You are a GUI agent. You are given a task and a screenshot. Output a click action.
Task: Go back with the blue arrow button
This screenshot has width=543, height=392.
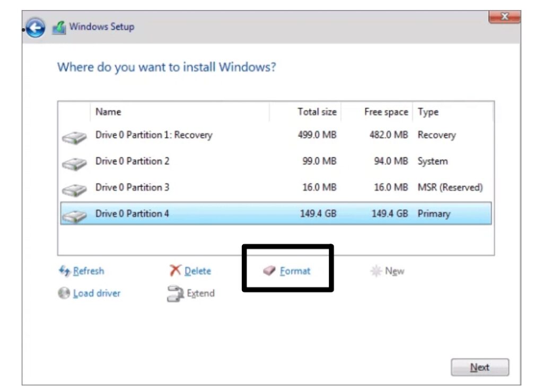[x=36, y=28]
